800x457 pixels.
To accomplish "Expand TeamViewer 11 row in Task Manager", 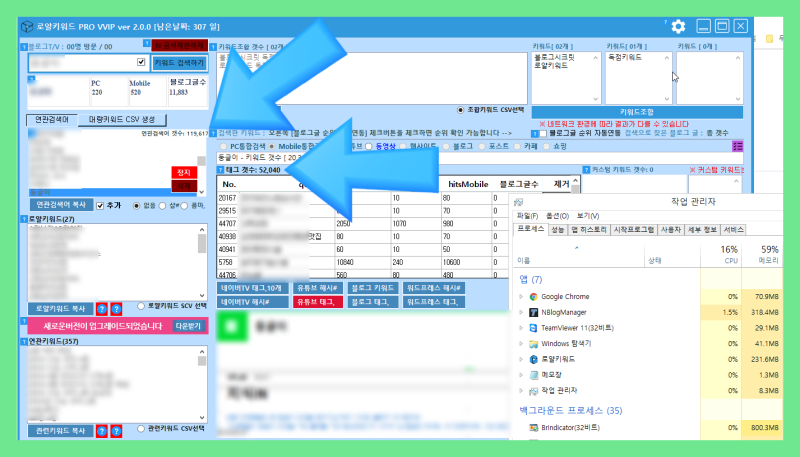I will pyautogui.click(x=521, y=328).
